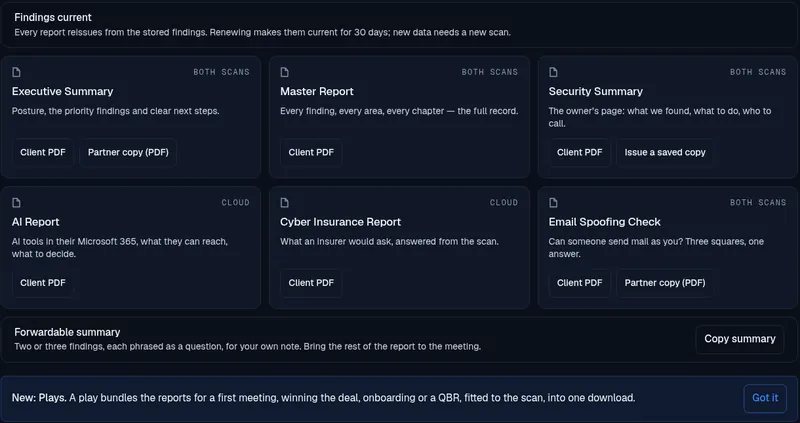Click the Findings current heading
The width and height of the screenshot is (800, 423).
pyautogui.click(x=53, y=17)
